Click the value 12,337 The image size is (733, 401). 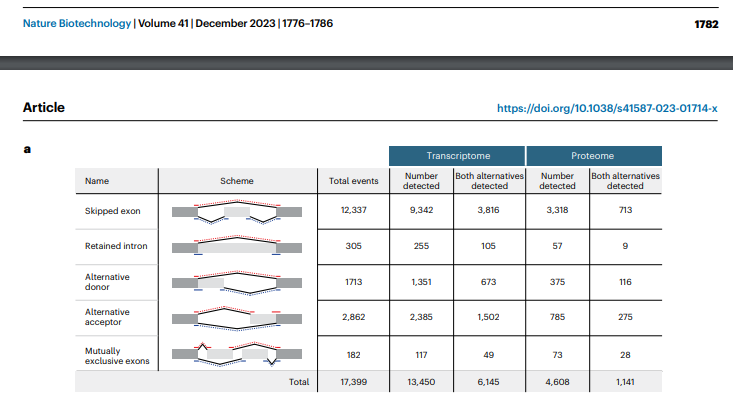[353, 210]
